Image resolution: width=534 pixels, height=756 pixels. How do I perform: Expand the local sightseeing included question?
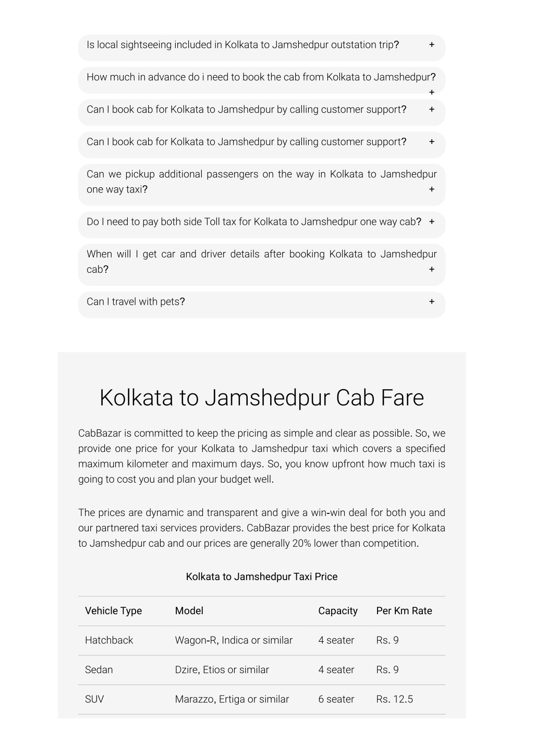(x=262, y=45)
